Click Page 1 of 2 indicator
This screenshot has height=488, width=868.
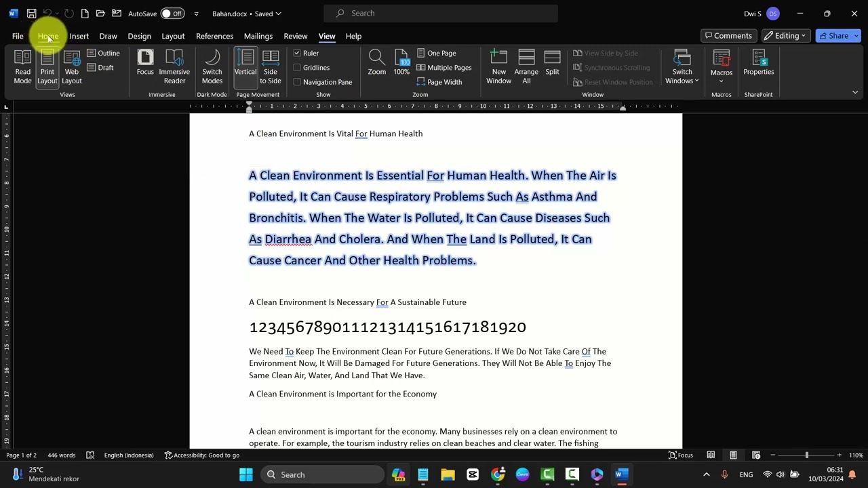21,455
